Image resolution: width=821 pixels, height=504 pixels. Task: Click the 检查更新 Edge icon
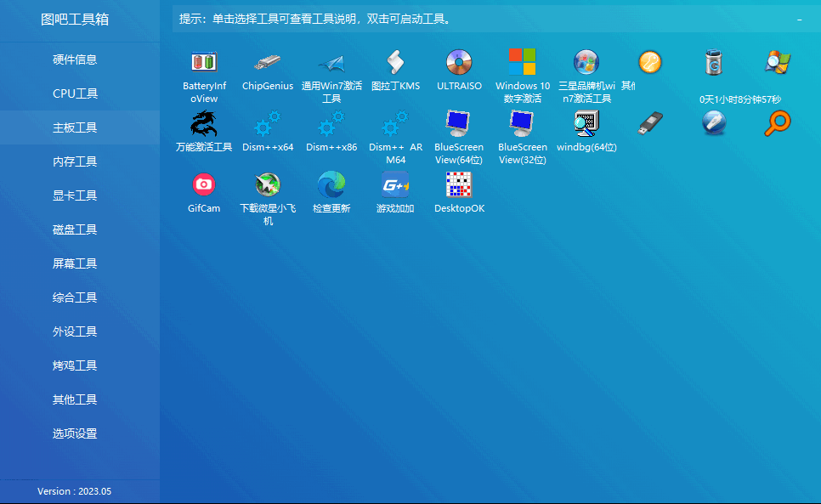[331, 184]
